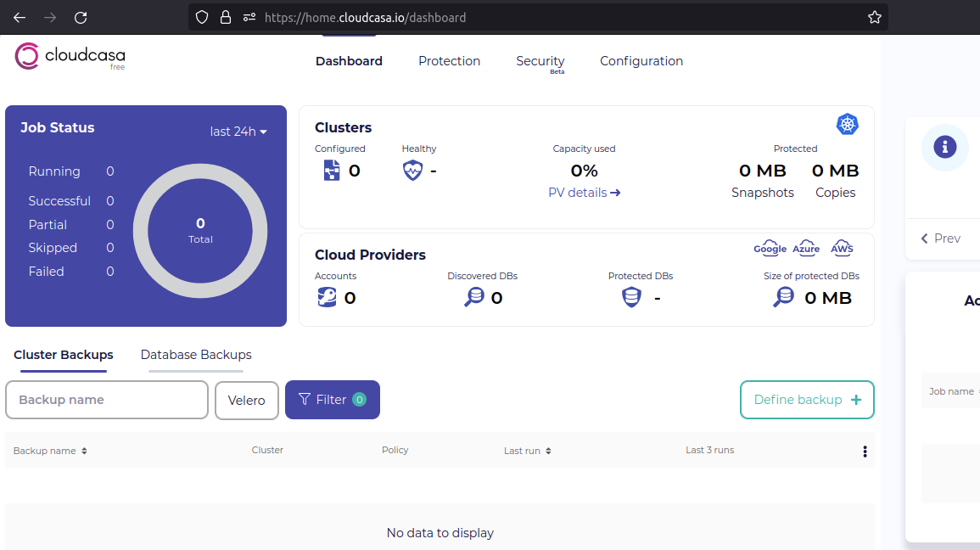980x550 pixels.
Task: Open the Dashboard menu
Action: tap(349, 61)
